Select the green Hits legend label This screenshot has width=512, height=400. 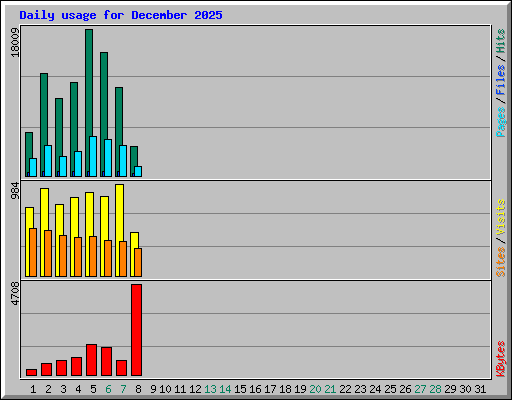pos(500,41)
